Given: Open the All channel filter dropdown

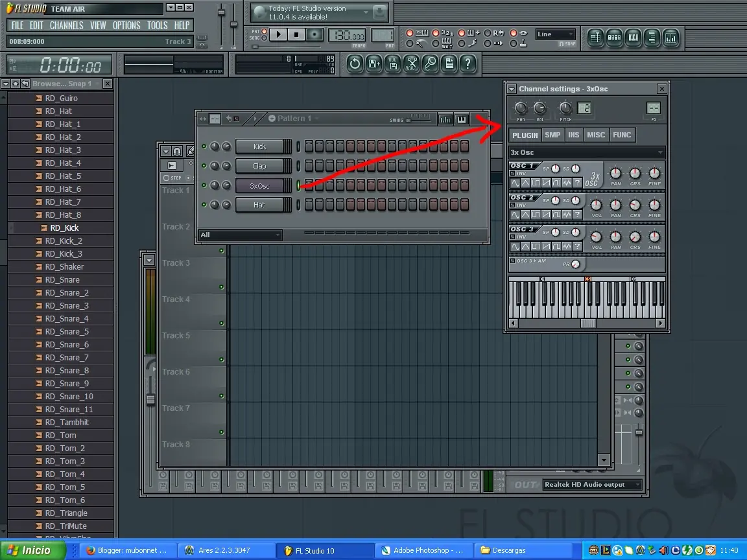Looking at the screenshot, I should point(240,235).
